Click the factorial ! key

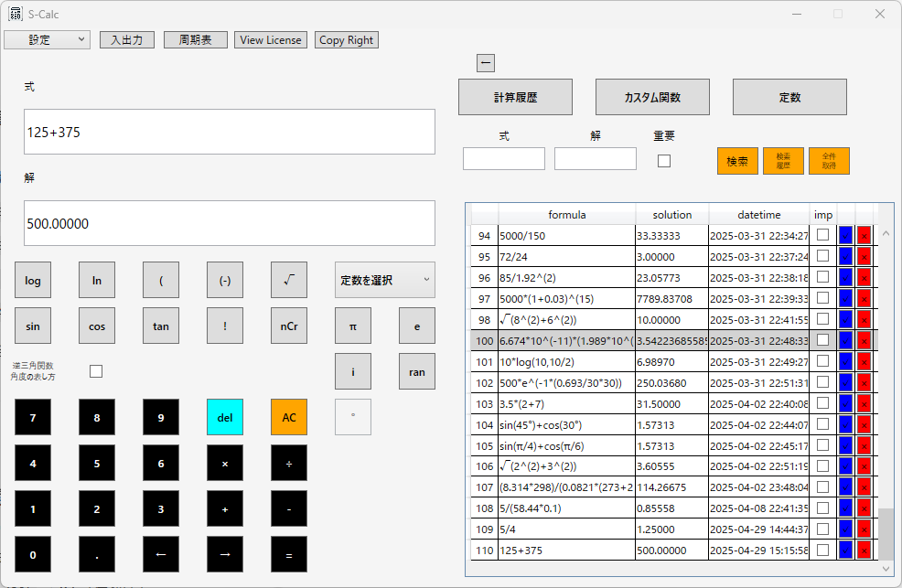tap(225, 326)
